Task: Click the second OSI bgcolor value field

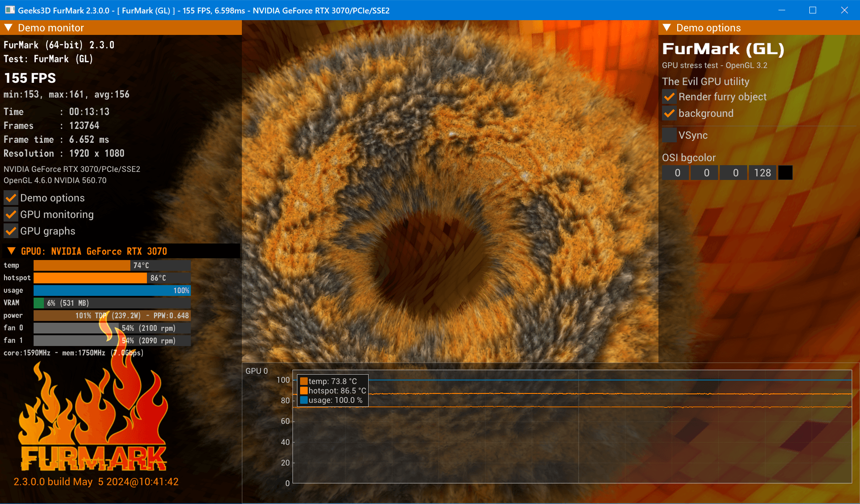Action: point(705,173)
